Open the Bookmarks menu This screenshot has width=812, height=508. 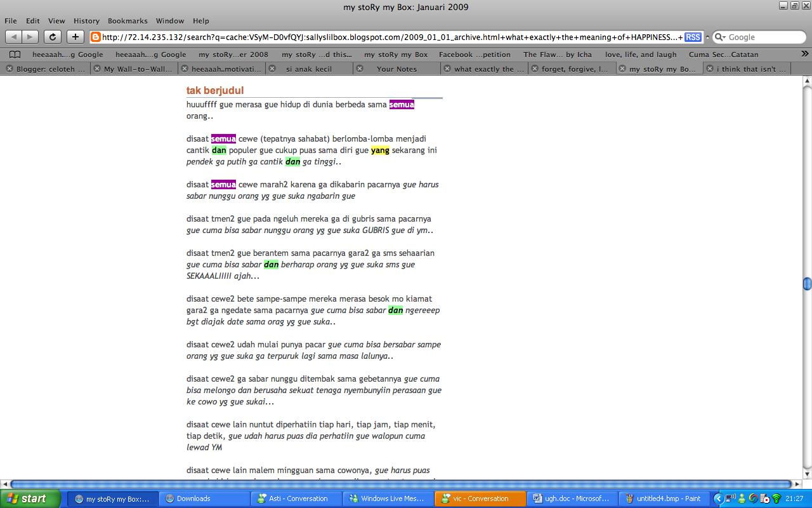[x=128, y=21]
